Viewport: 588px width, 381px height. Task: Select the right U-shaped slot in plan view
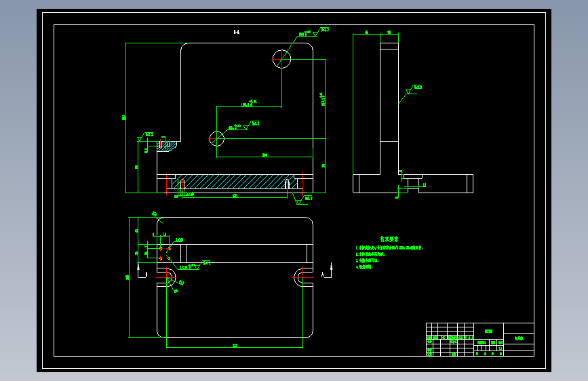tap(303, 277)
